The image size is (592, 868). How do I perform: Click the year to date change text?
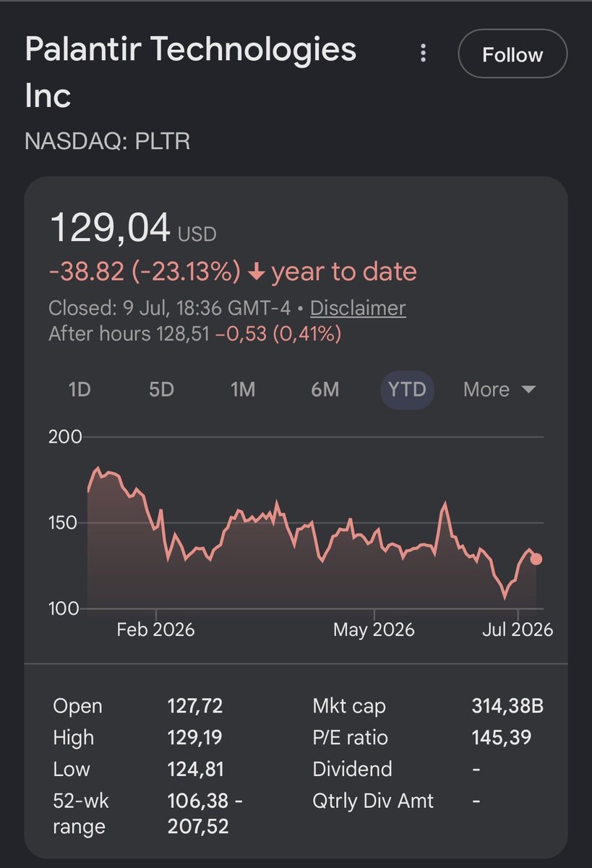(x=233, y=271)
